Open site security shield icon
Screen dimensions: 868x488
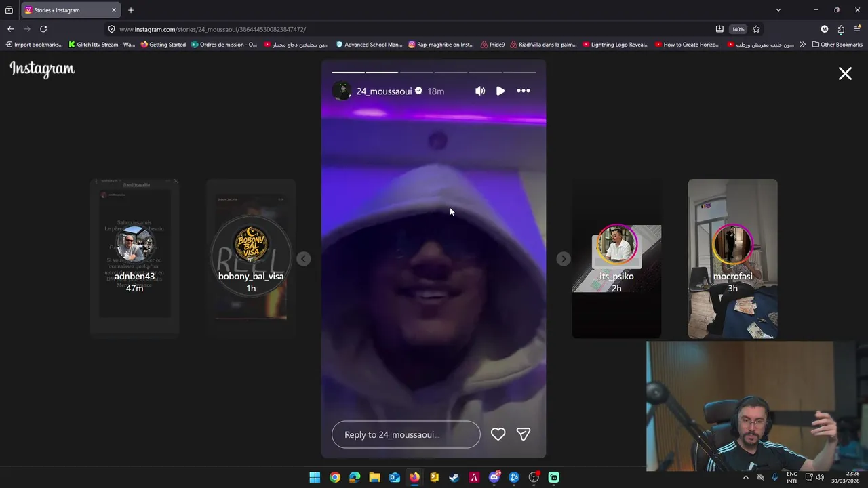coord(112,29)
